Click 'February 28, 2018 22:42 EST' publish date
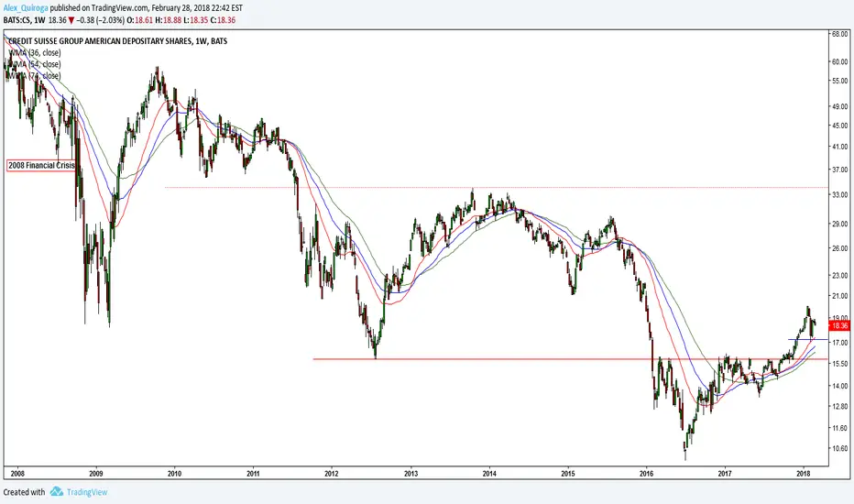The width and height of the screenshot is (854, 504). pos(197,8)
